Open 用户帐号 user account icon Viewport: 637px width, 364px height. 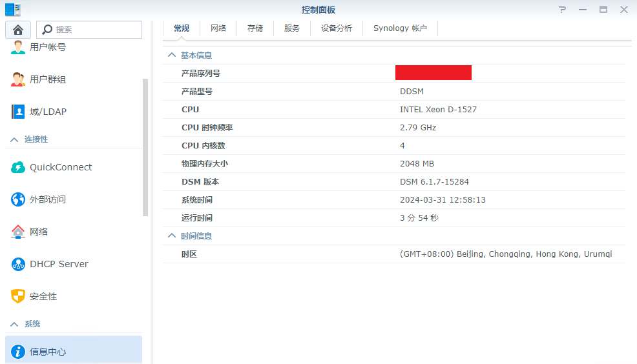click(x=18, y=47)
